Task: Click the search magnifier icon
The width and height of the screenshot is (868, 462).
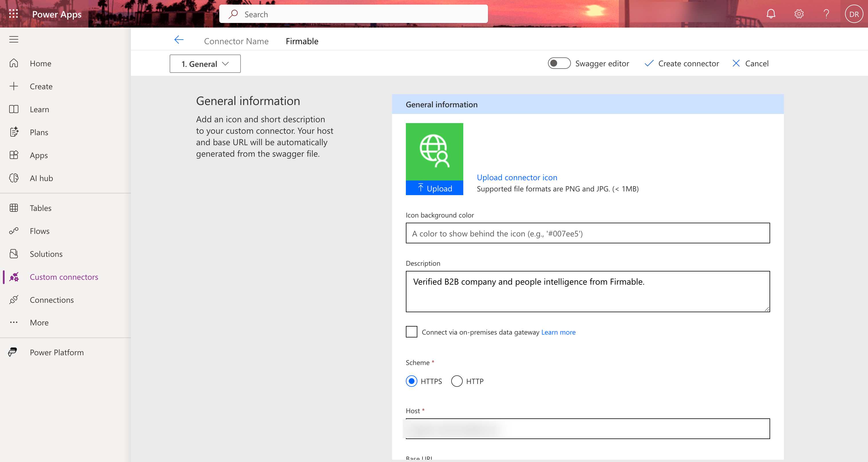Action: [233, 14]
